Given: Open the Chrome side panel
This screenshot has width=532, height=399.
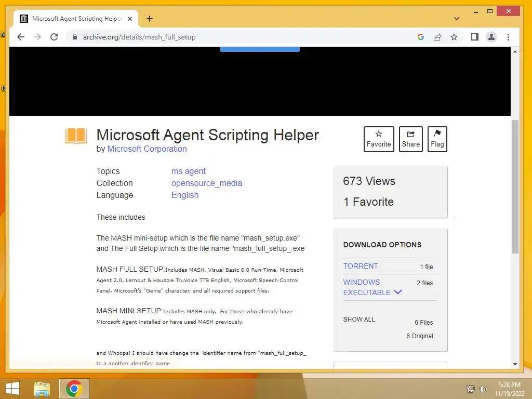Looking at the screenshot, I should coord(475,37).
